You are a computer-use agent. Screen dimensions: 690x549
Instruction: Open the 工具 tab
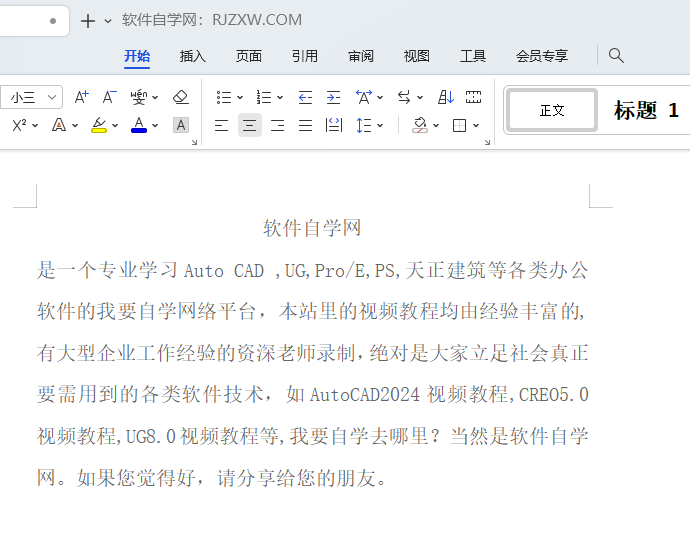pos(473,56)
